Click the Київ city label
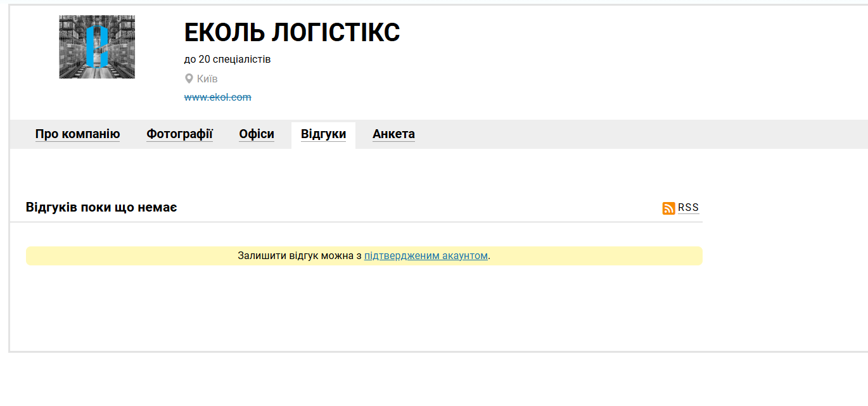 click(207, 79)
